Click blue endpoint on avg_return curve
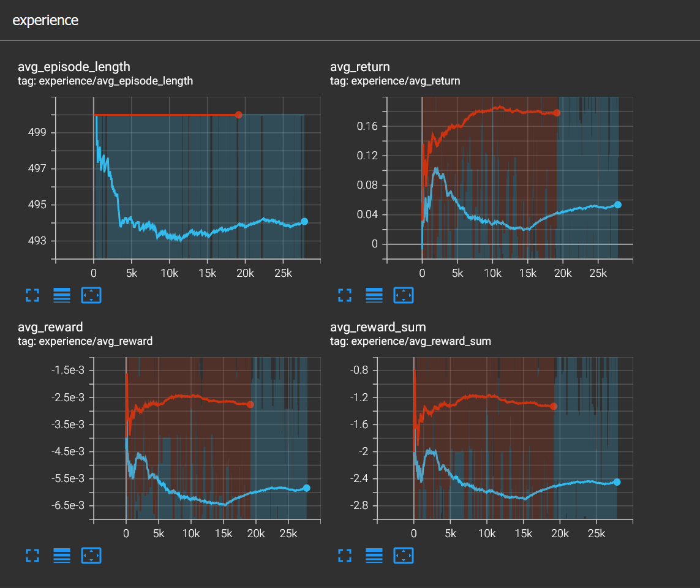Image resolution: width=700 pixels, height=588 pixels. pos(617,205)
